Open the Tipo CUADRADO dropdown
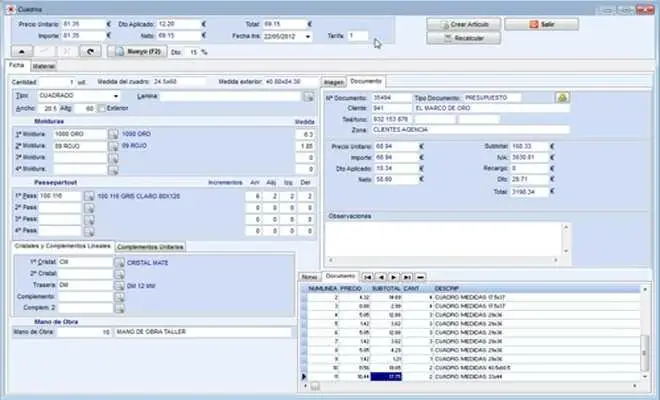Screen dimensions: 660x400 tap(116, 96)
